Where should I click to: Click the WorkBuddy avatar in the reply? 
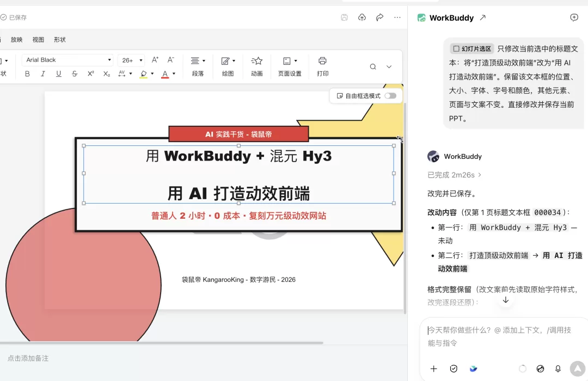pos(433,156)
